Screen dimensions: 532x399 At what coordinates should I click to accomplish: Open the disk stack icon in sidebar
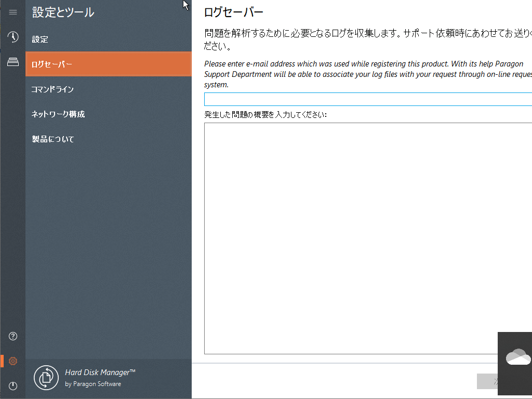(12, 62)
